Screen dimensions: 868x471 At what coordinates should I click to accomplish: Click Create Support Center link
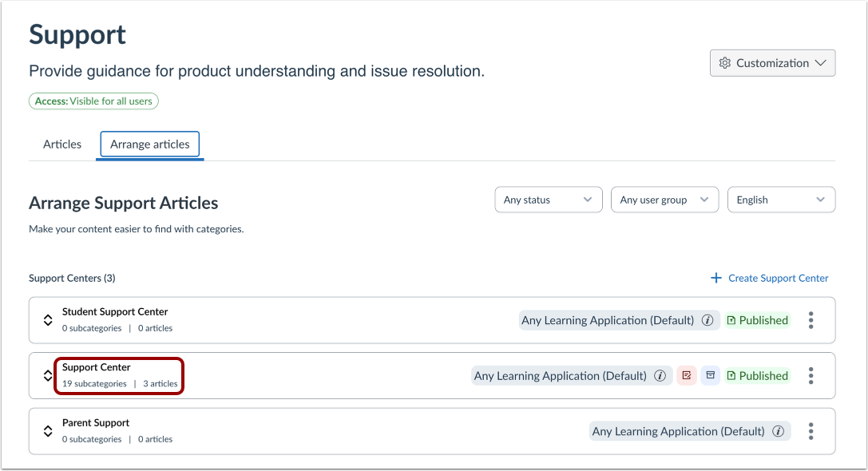pyautogui.click(x=770, y=278)
